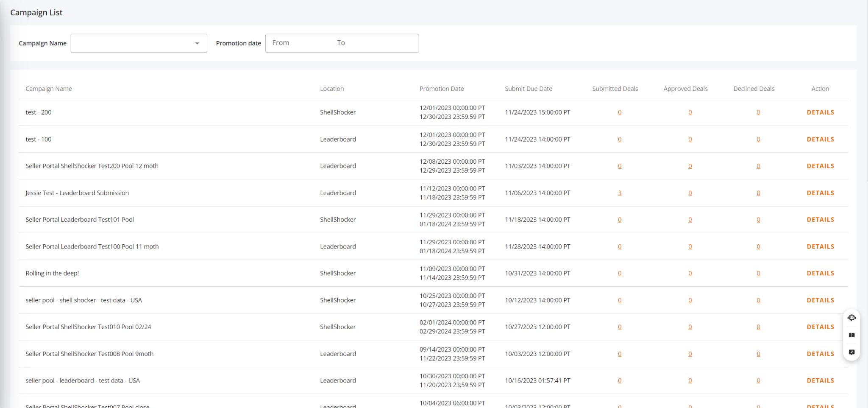This screenshot has height=408, width=868.
Task: Open approved deals for Seller Portal Leaderboard Test100 Pool
Action: coord(690,246)
